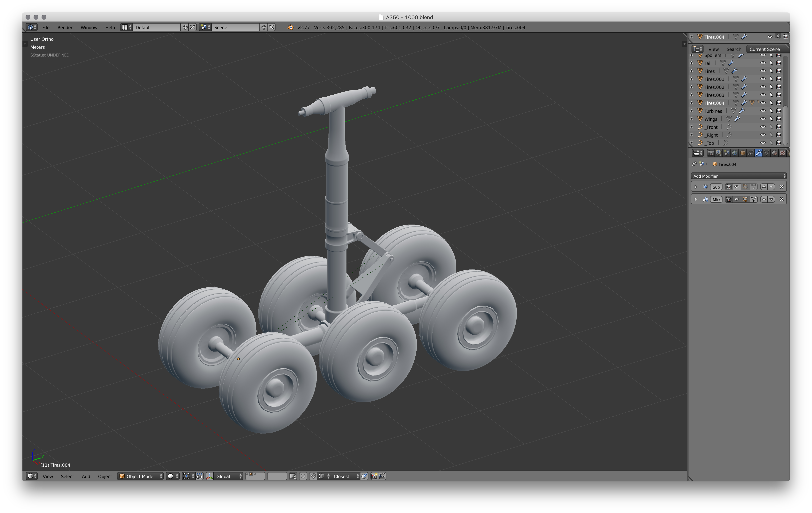The image size is (812, 513).
Task: Open the viewport Object menu
Action: pos(105,476)
